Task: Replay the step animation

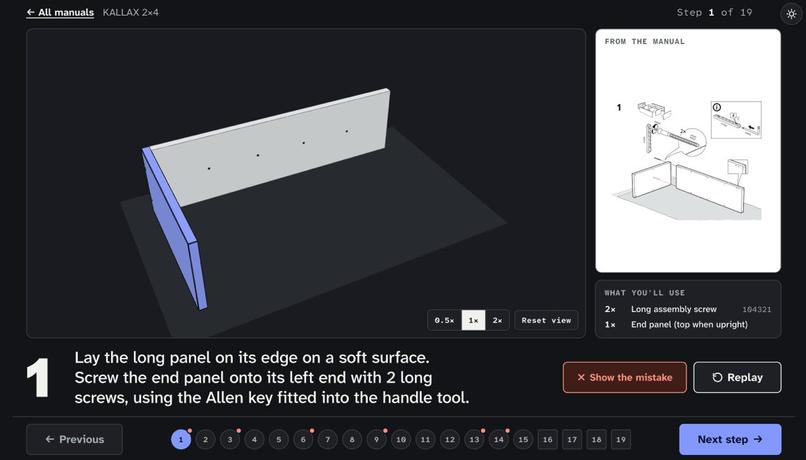Action: [737, 377]
